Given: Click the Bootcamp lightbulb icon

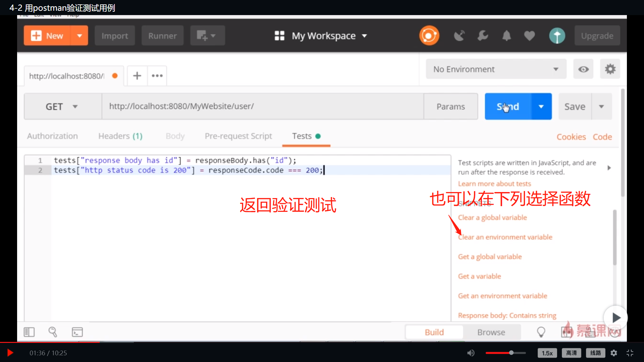Looking at the screenshot, I should click(x=541, y=332).
